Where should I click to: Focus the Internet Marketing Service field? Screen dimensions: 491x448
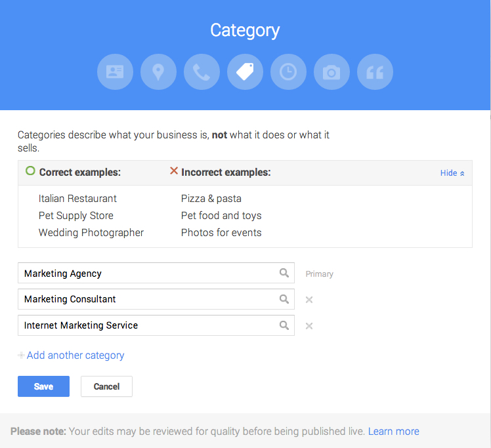click(x=144, y=325)
